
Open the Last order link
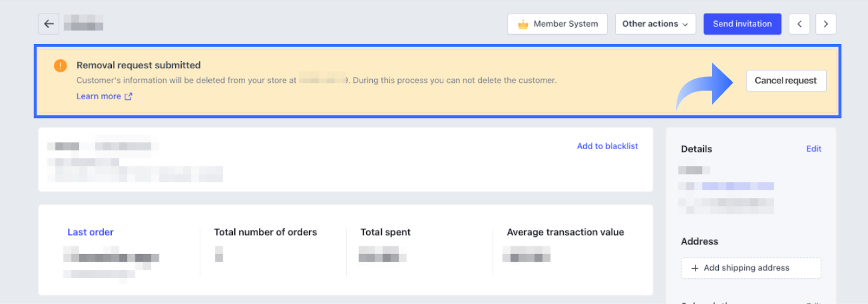(x=91, y=232)
